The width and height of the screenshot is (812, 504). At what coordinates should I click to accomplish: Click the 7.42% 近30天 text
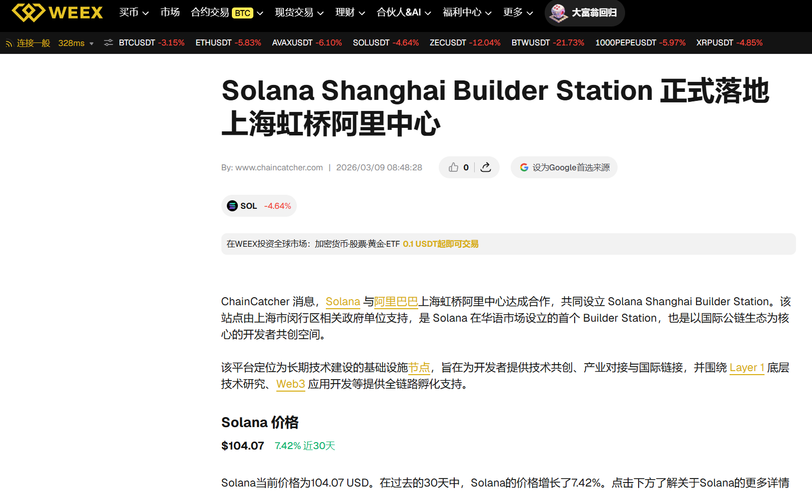tap(305, 446)
